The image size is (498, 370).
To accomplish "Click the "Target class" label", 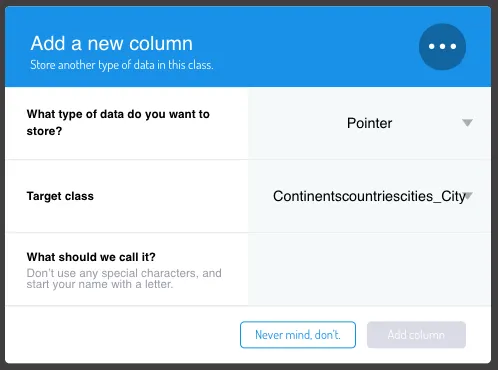I will pos(60,196).
